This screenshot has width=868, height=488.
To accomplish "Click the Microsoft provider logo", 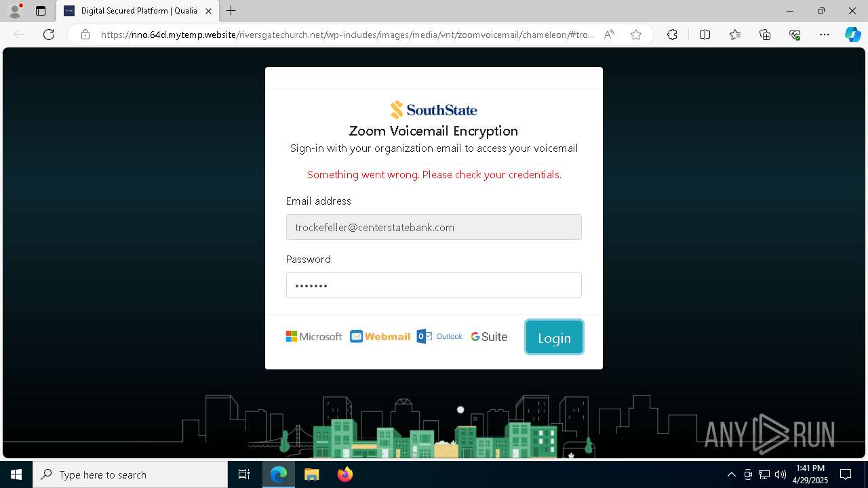I will coord(314,337).
